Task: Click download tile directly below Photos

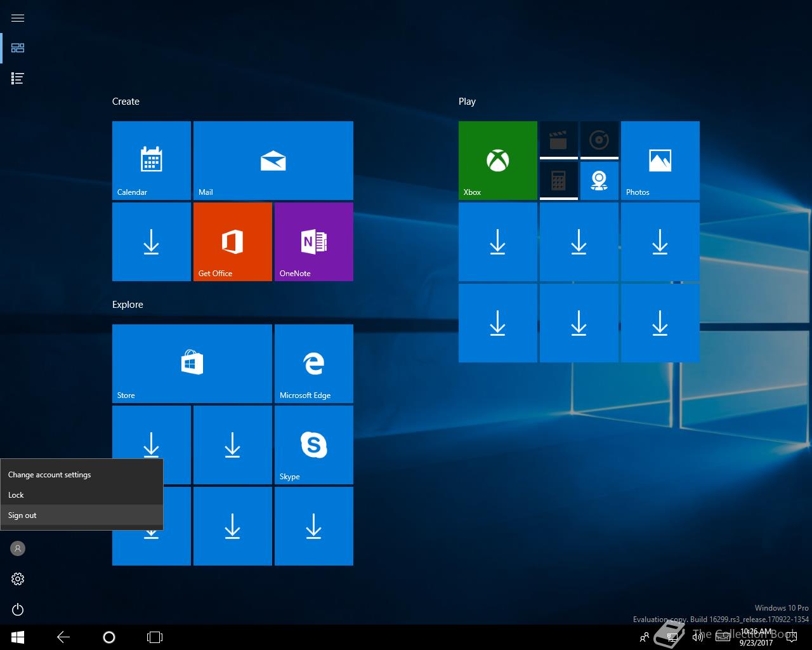Action: (660, 242)
